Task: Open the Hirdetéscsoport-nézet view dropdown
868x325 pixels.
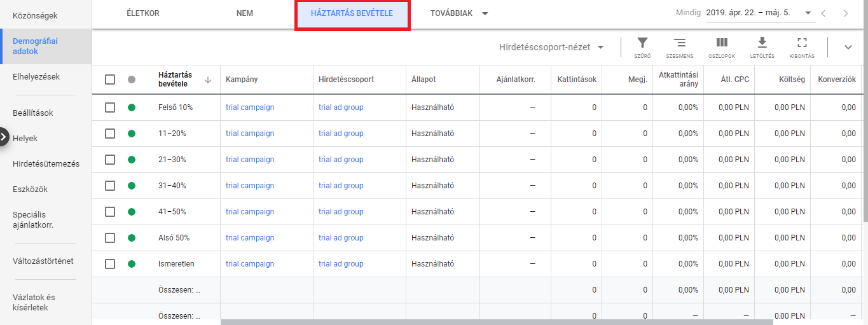Action: point(553,47)
